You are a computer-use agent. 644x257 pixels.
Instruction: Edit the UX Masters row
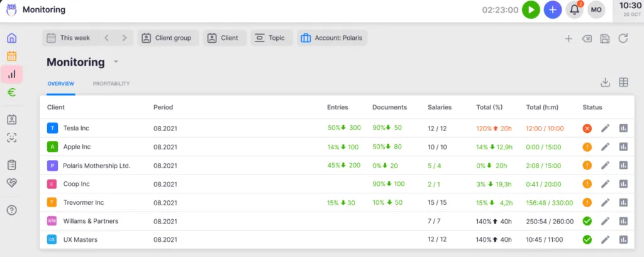[x=605, y=239]
